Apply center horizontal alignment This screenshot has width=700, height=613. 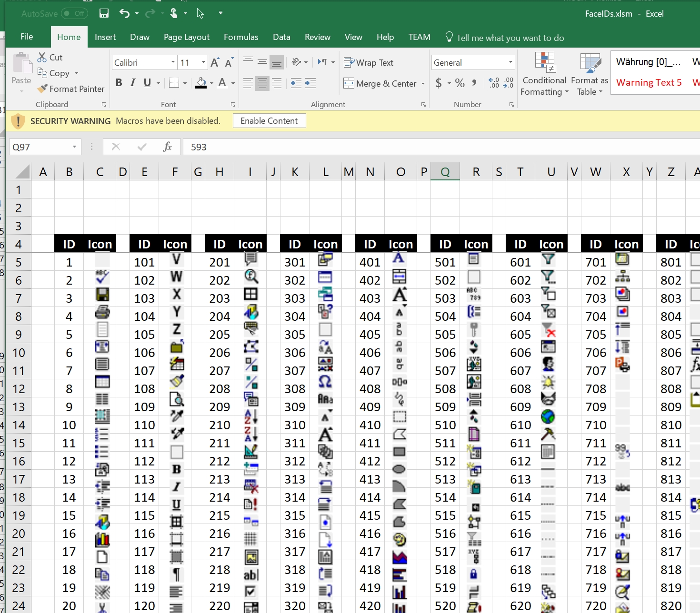[262, 83]
